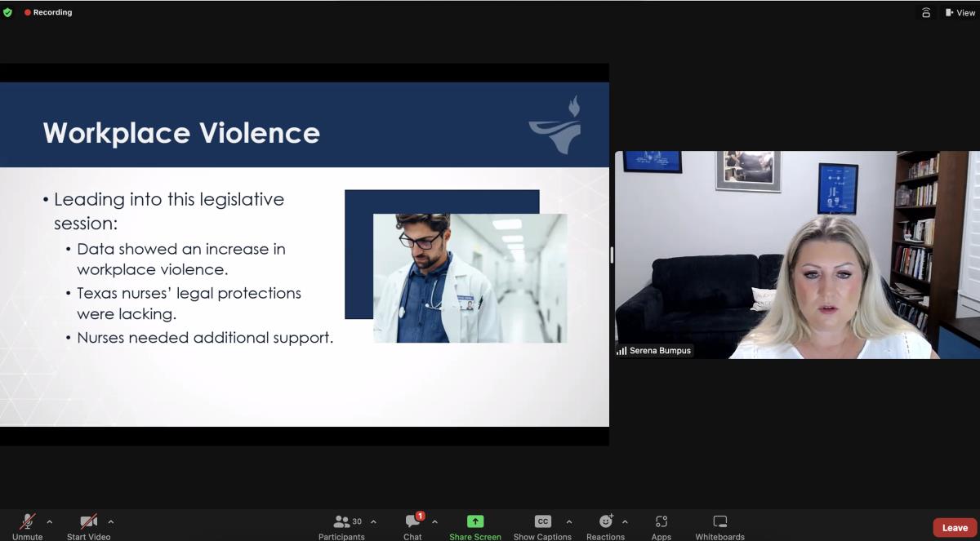Click bullet 'Data showed an increase in workplace violence'
Image resolution: width=980 pixels, height=541 pixels.
pyautogui.click(x=181, y=259)
